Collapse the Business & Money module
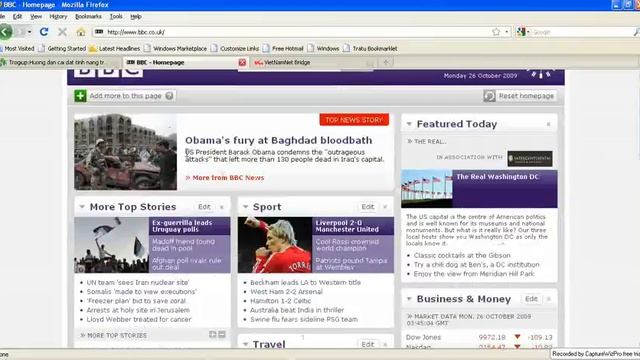 (x=409, y=299)
